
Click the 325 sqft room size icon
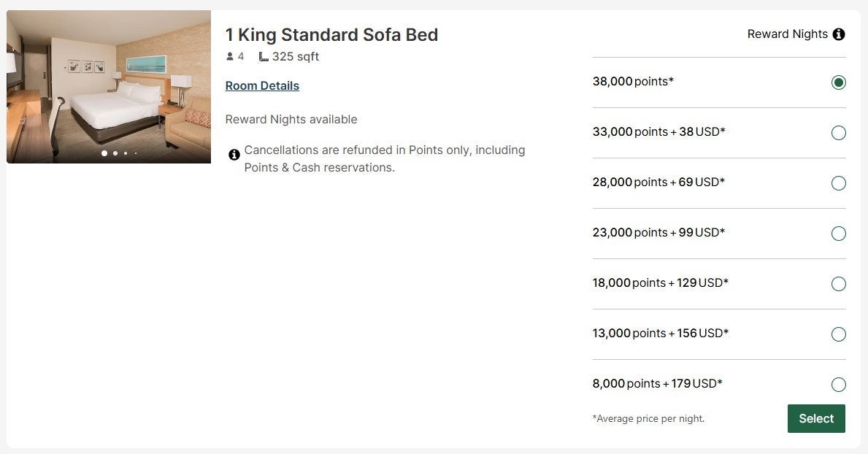pos(263,55)
